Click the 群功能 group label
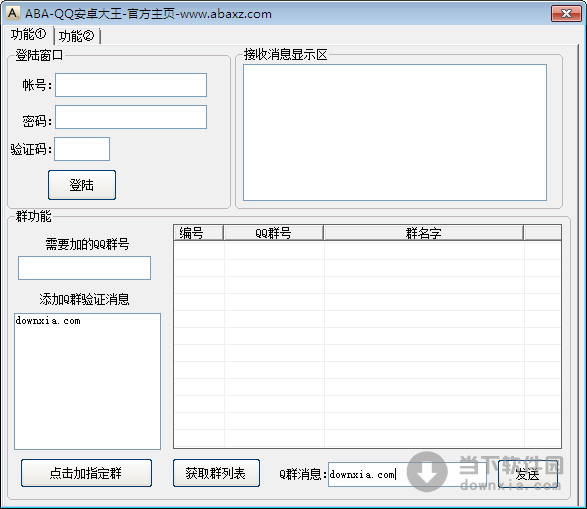Image resolution: width=587 pixels, height=509 pixels. tap(33, 216)
